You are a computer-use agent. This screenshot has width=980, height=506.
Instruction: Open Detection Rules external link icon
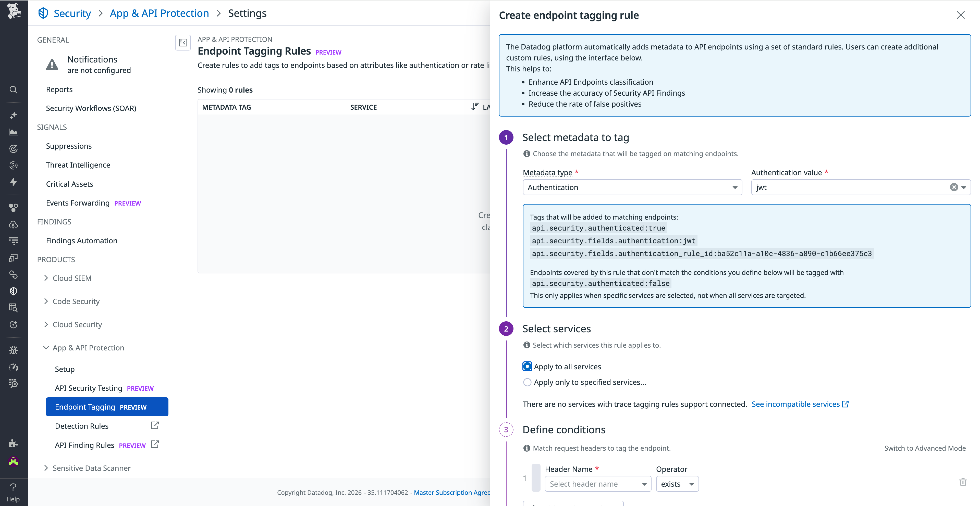(155, 425)
